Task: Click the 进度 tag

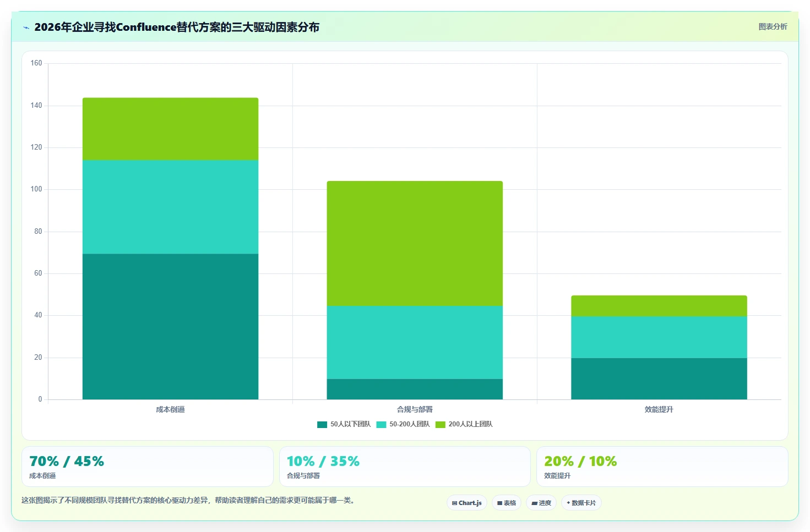Action: point(541,503)
